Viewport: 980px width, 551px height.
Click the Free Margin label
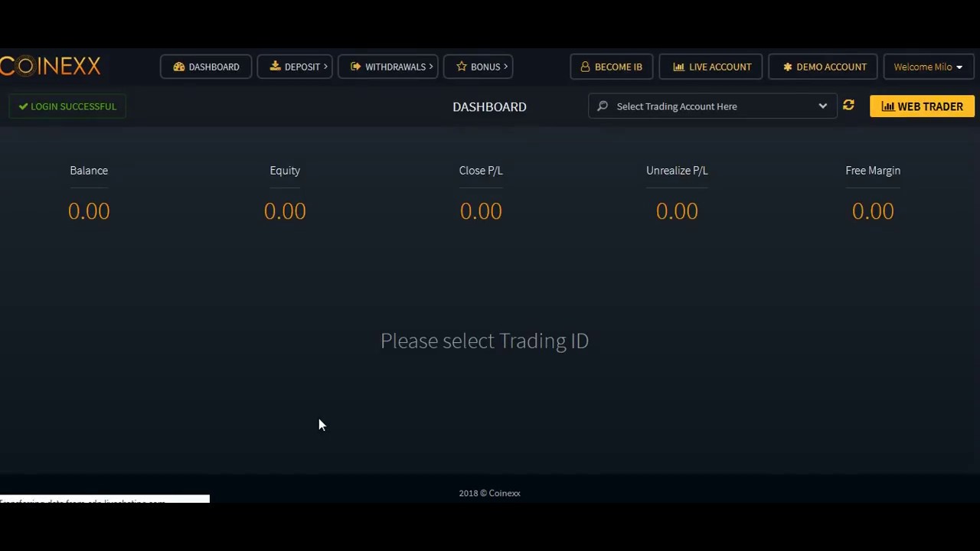873,171
